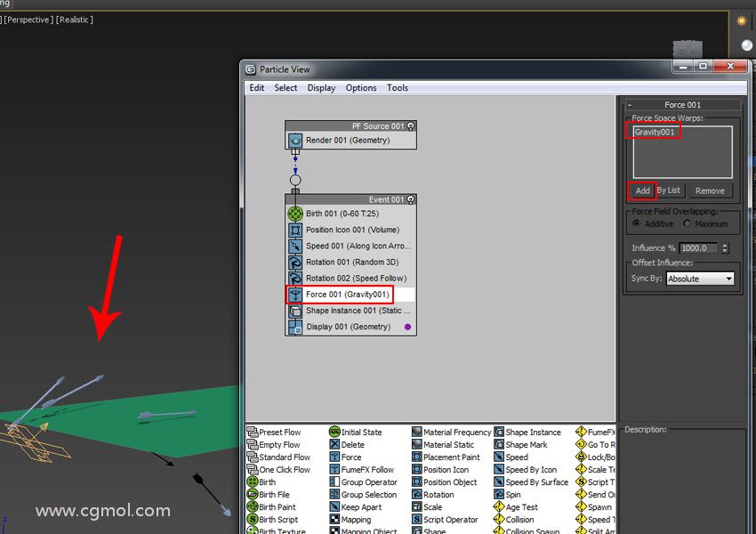The width and height of the screenshot is (756, 534).
Task: Click the Display 001 operator icon
Action: (295, 327)
